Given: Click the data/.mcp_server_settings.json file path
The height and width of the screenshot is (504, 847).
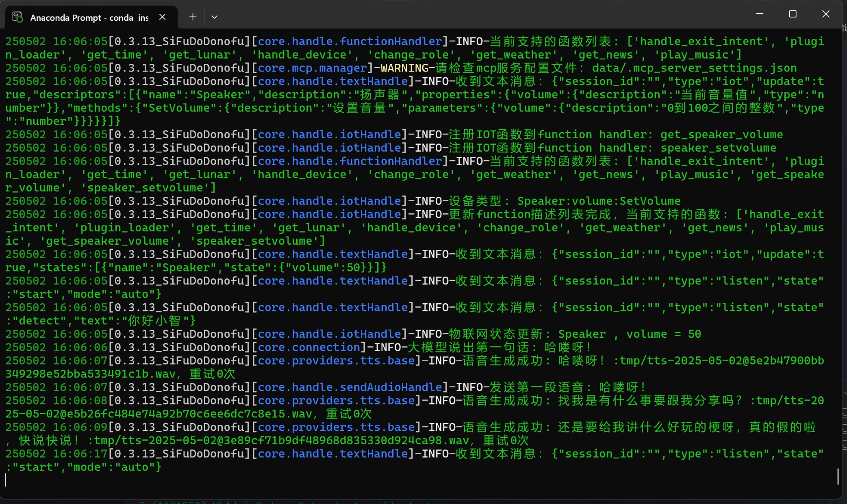Looking at the screenshot, I should pos(694,68).
